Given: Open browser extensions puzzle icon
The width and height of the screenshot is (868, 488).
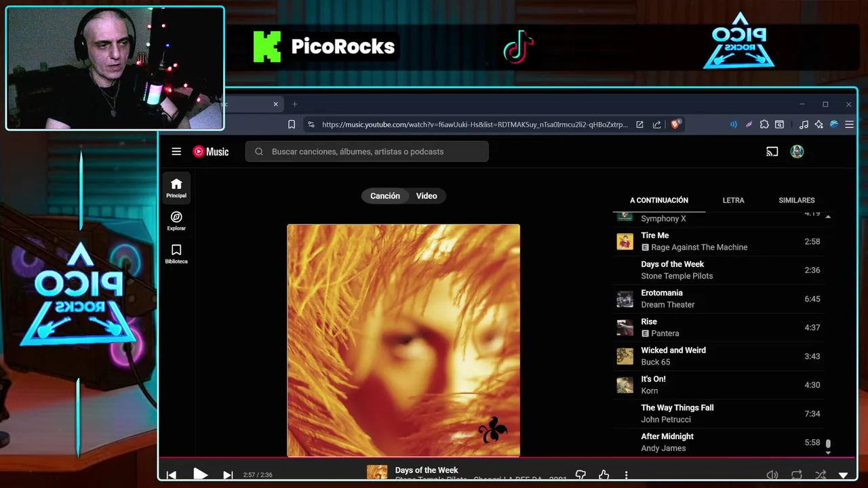Looking at the screenshot, I should (764, 125).
